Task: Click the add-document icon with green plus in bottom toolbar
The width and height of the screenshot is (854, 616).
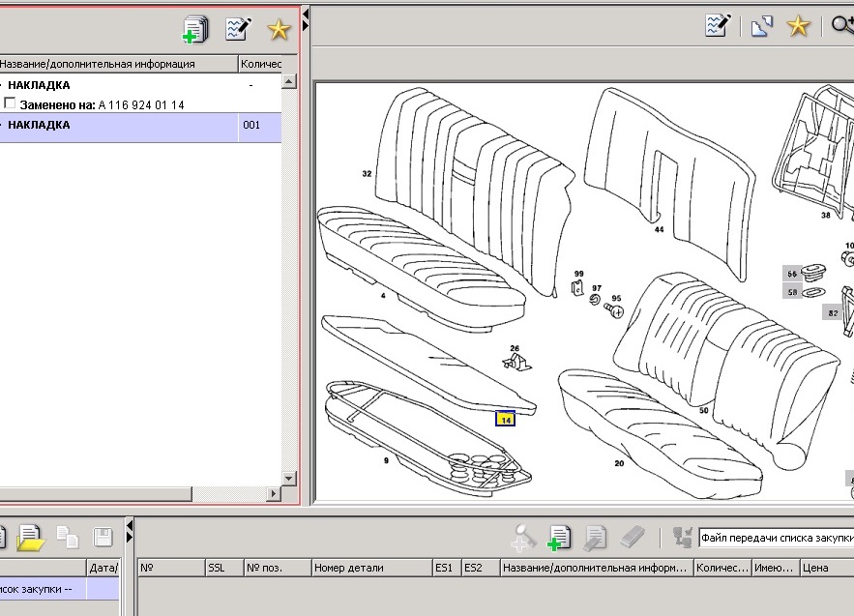Action: pyautogui.click(x=559, y=538)
